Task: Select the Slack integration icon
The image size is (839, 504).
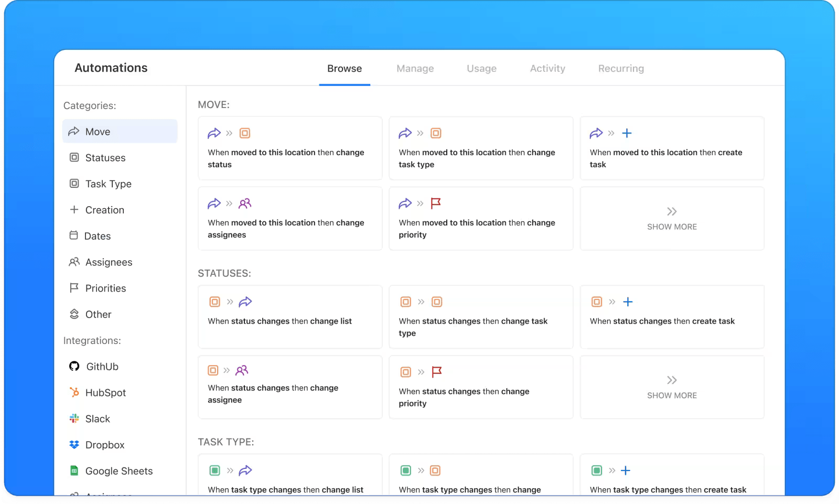Action: point(74,419)
